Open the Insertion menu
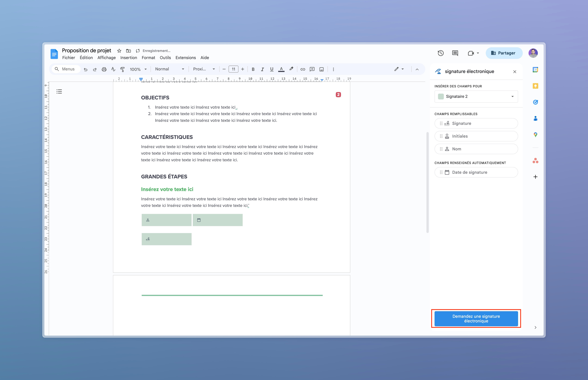 [x=129, y=58]
